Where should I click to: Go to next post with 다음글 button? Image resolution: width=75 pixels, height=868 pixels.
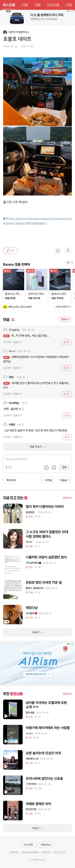point(65,480)
